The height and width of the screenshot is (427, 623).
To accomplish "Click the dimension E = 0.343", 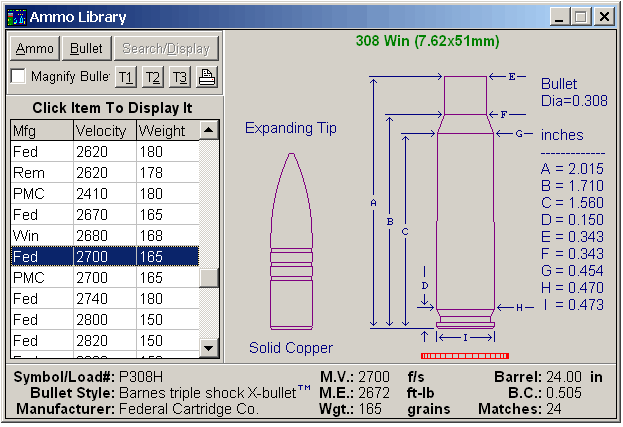I will 572,237.
